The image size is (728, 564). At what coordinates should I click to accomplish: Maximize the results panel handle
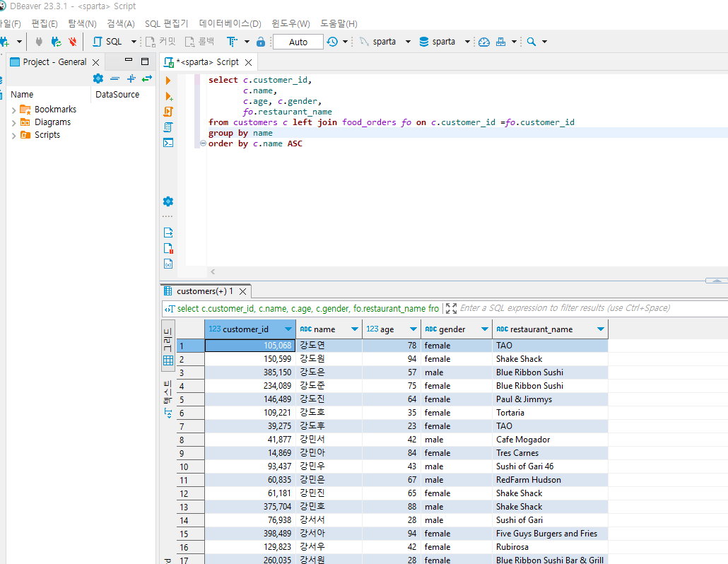[x=717, y=281]
